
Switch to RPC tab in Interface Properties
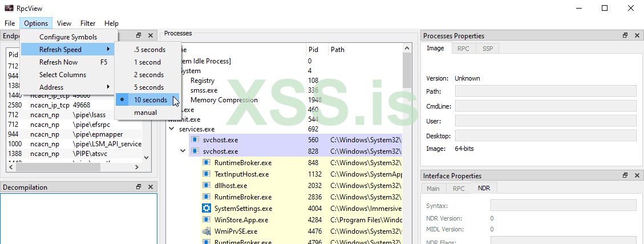tap(459, 189)
